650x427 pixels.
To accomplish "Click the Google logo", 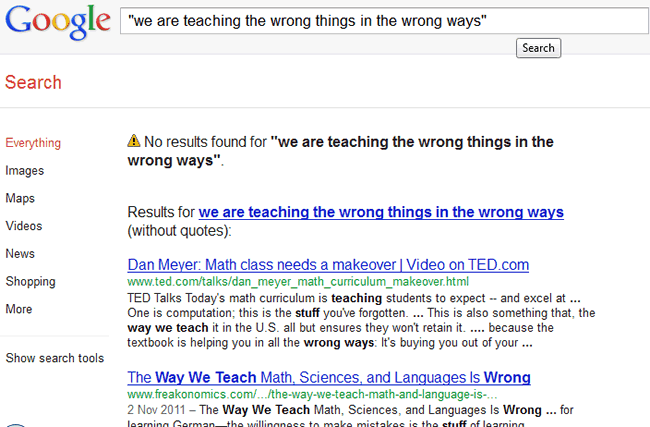I will coord(56,22).
